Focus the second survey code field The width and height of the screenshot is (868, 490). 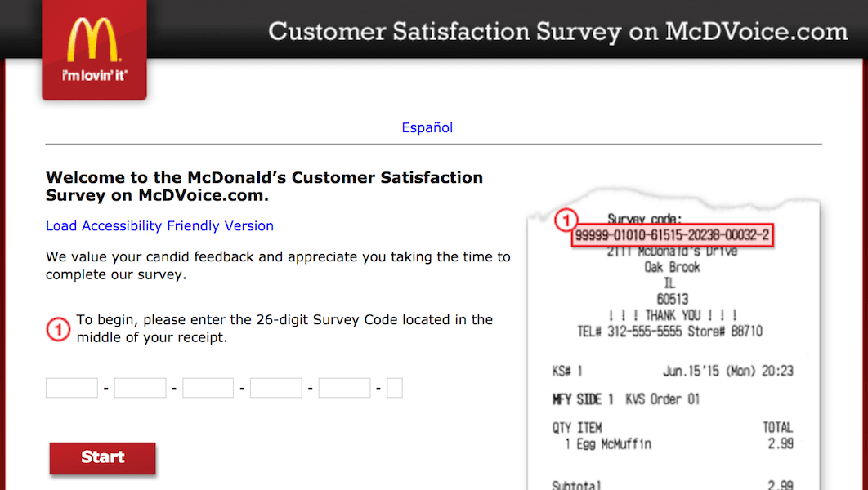pos(140,388)
